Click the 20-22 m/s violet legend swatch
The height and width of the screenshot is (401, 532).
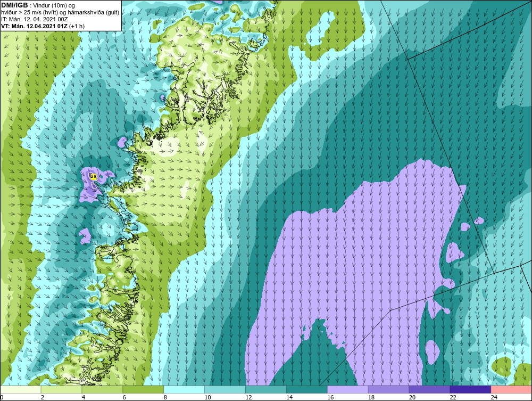tap(429, 389)
